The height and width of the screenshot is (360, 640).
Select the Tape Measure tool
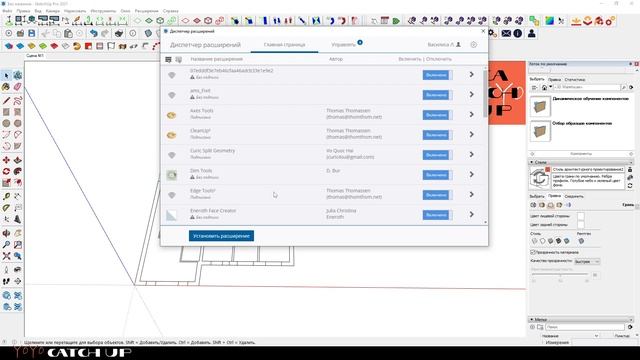click(x=6, y=197)
